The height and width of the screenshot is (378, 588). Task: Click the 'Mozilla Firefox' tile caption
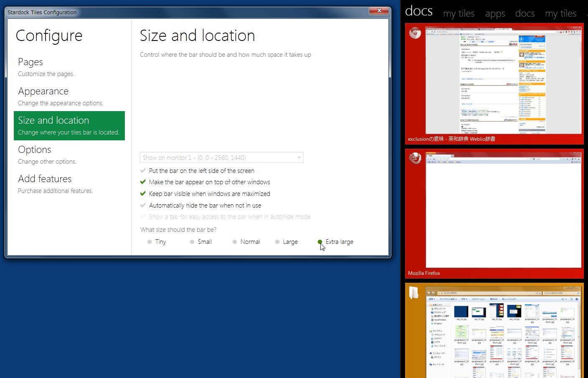(x=424, y=273)
